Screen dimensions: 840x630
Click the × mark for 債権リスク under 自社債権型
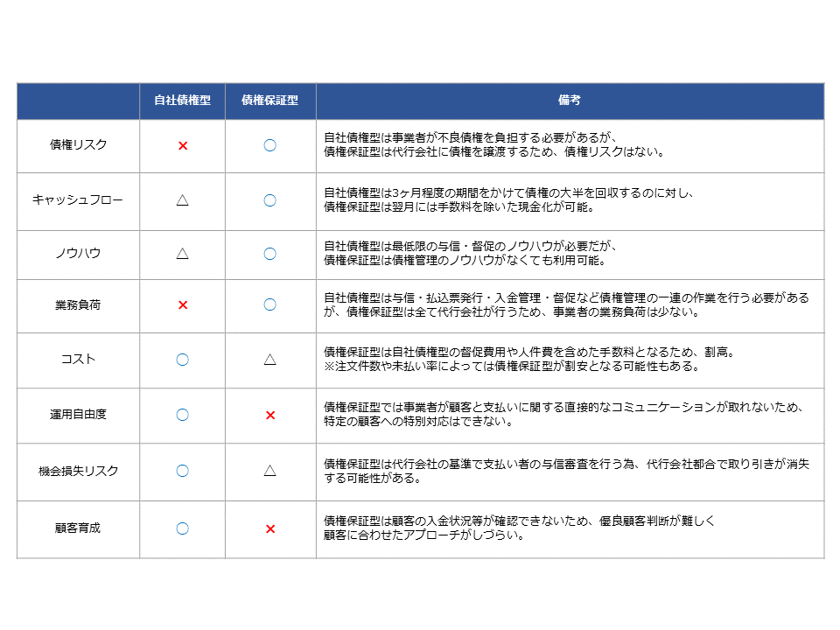[182, 146]
